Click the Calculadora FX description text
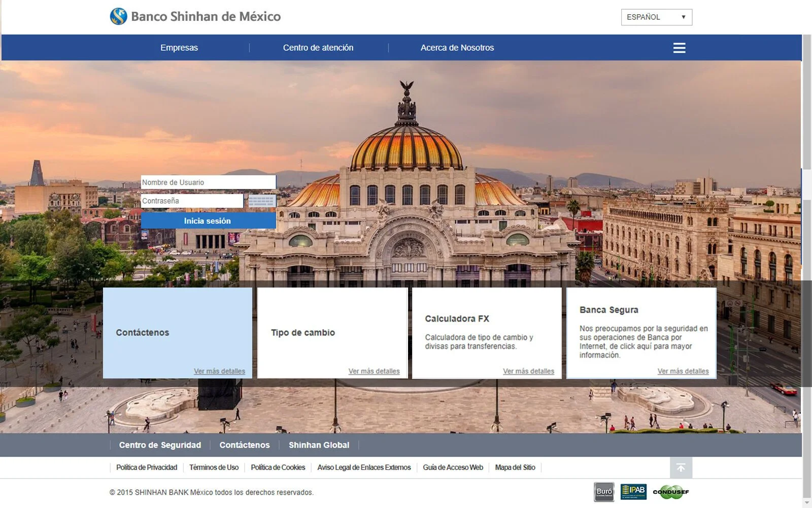 coord(479,342)
